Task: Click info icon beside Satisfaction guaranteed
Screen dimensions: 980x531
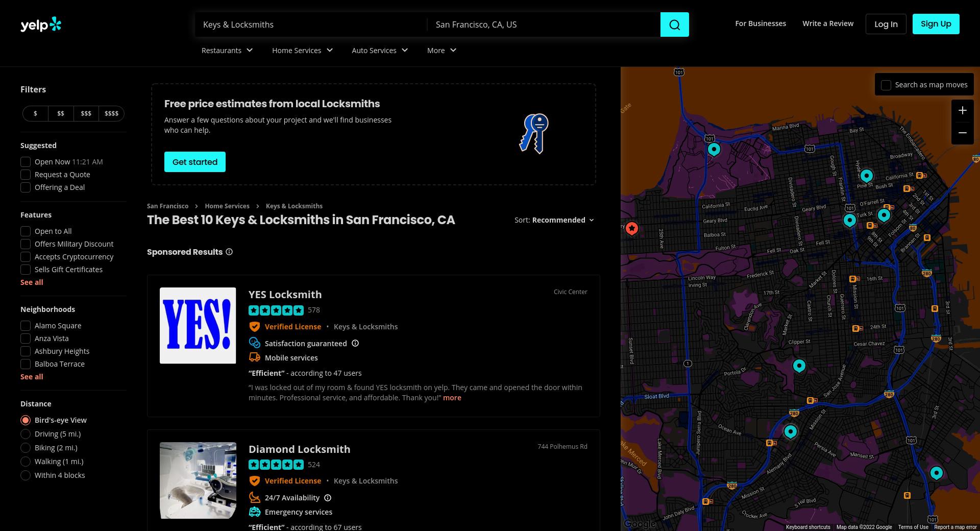Action: click(355, 343)
